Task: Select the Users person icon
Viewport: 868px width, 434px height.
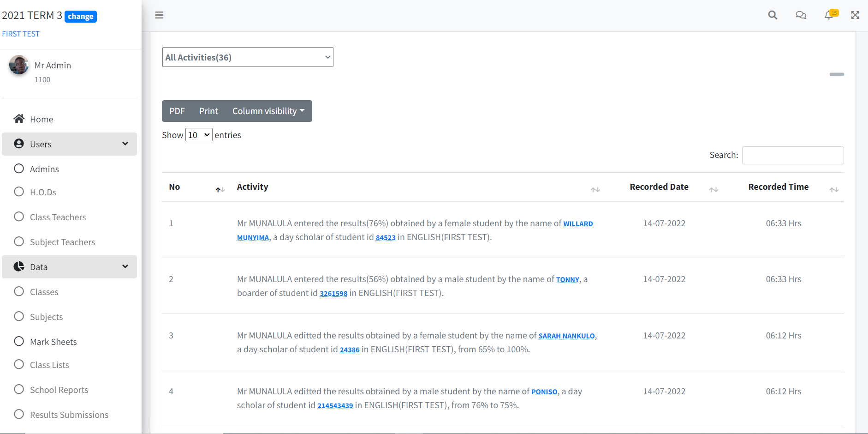Action: click(18, 144)
